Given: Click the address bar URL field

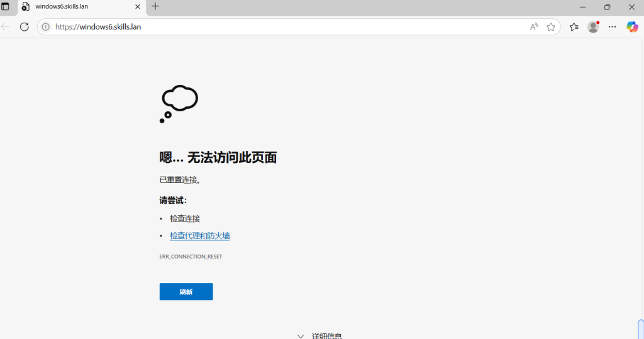Looking at the screenshot, I should [283, 27].
